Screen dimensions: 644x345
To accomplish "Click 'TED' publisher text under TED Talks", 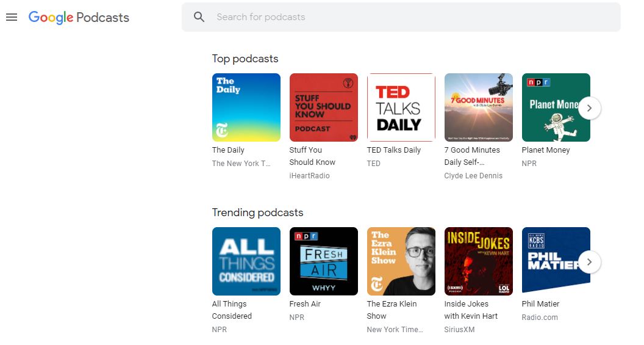I will (373, 163).
